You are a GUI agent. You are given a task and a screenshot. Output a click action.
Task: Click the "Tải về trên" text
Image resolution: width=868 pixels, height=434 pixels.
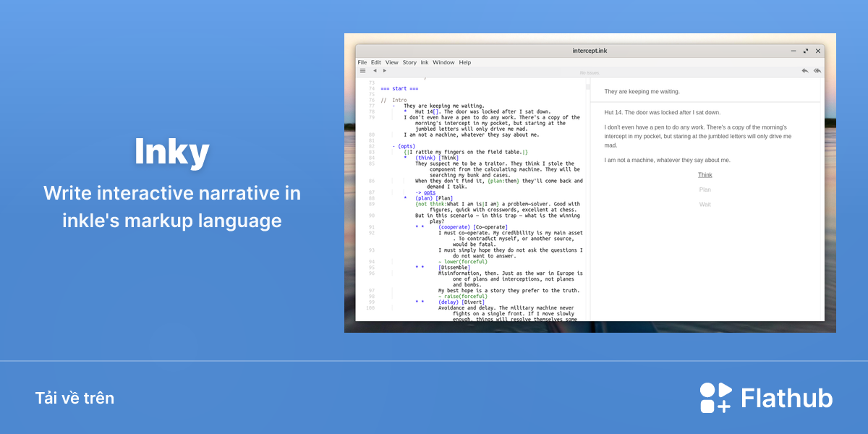coord(75,399)
